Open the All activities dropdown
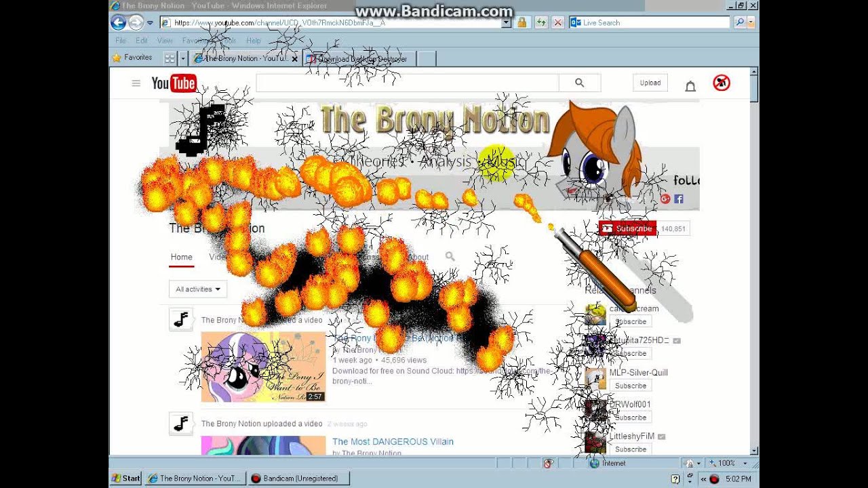868x488 pixels. 197,289
